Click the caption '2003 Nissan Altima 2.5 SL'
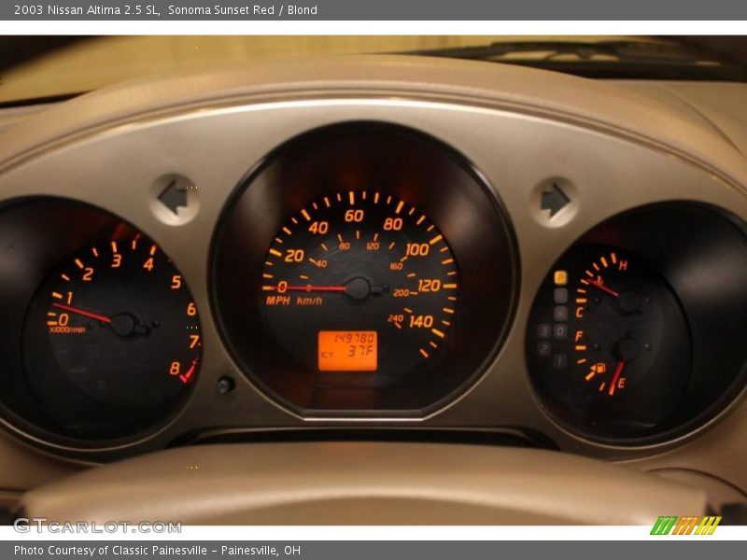 [87, 10]
